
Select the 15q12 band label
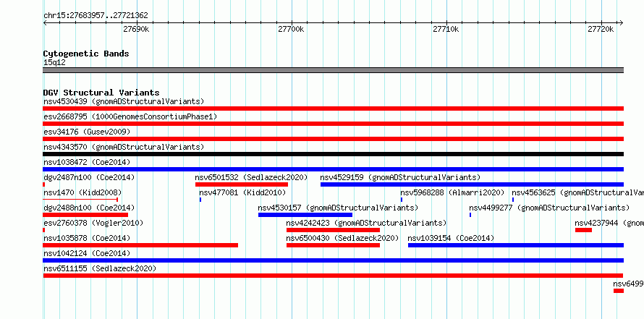coord(54,63)
